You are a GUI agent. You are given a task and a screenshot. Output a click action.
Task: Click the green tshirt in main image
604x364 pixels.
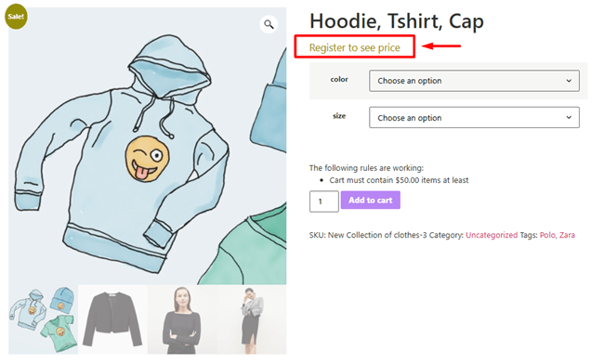pos(246,246)
